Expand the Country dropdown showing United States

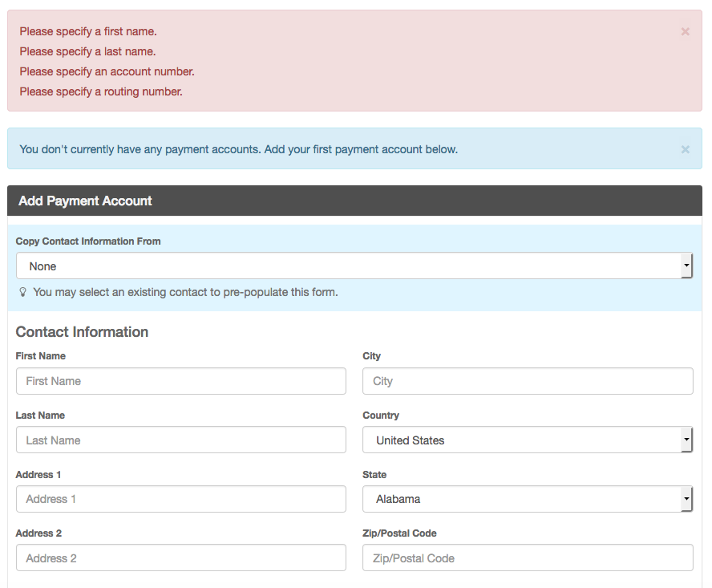pyautogui.click(x=528, y=440)
